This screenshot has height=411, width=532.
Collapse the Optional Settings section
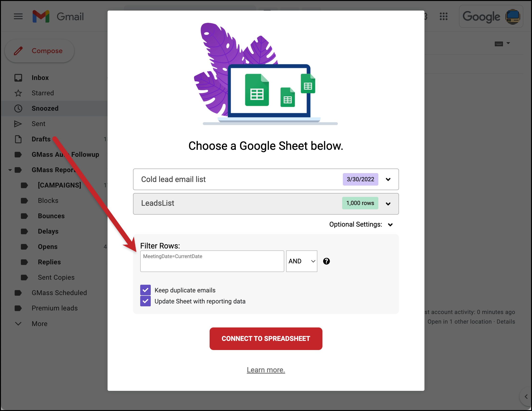pyautogui.click(x=390, y=225)
